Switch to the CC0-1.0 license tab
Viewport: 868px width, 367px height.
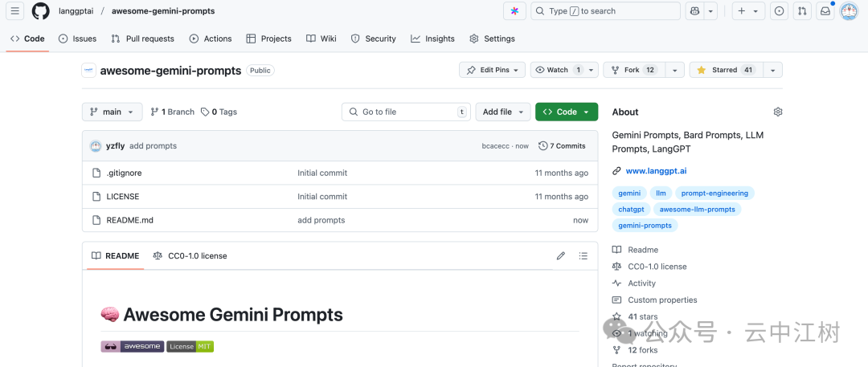pyautogui.click(x=190, y=256)
